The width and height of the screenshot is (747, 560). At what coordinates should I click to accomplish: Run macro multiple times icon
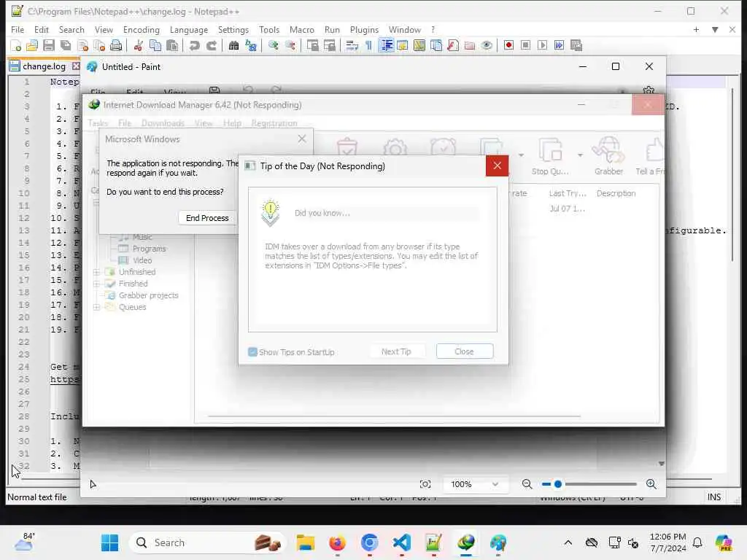560,46
